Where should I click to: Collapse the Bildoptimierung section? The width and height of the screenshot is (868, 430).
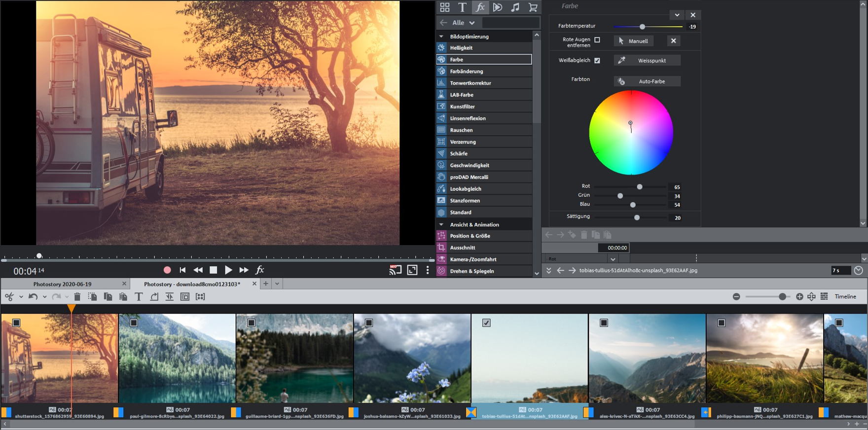[441, 36]
